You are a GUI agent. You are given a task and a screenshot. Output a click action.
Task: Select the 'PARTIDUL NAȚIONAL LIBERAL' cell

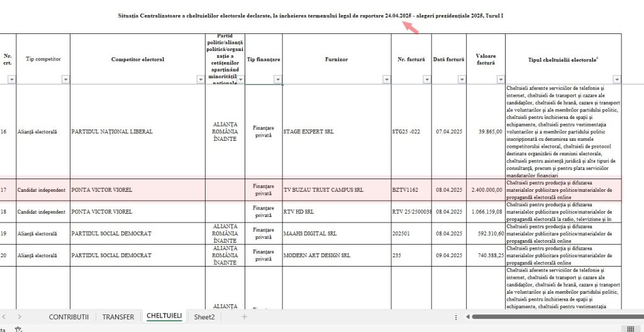click(x=138, y=131)
